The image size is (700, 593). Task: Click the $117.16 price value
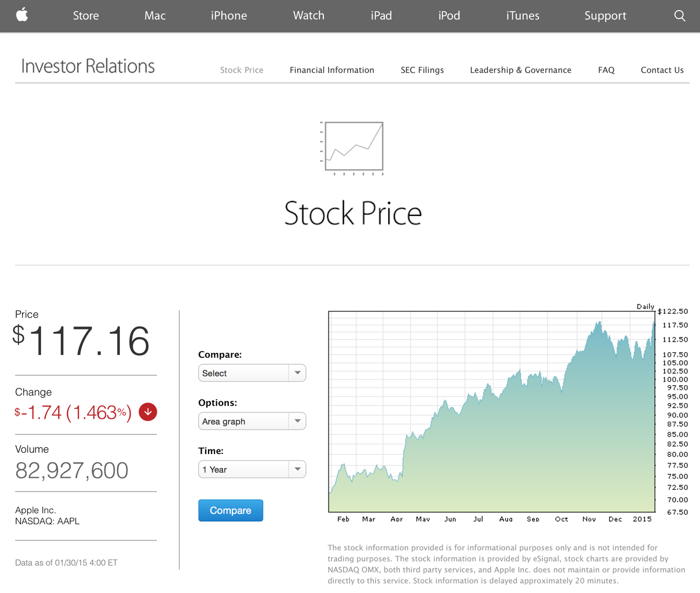(x=82, y=341)
